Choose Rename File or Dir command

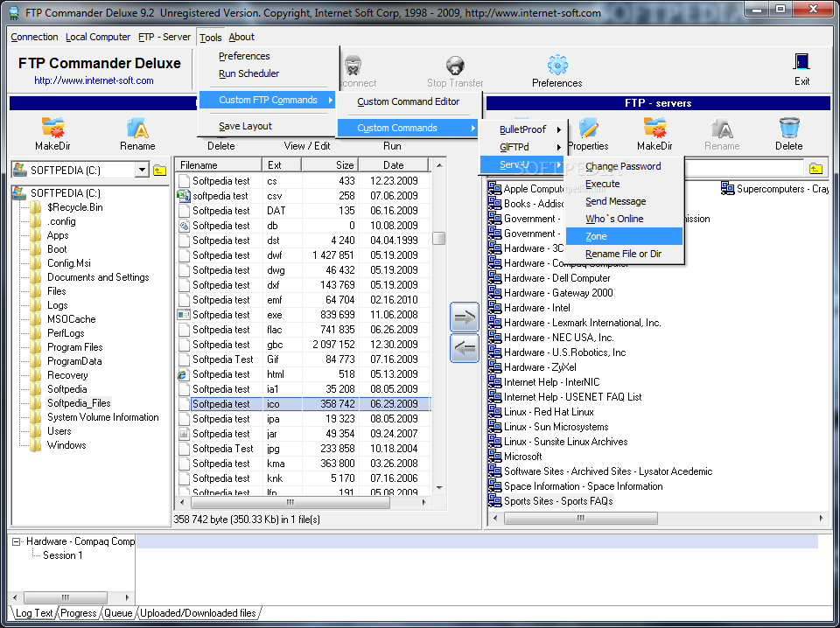click(625, 254)
